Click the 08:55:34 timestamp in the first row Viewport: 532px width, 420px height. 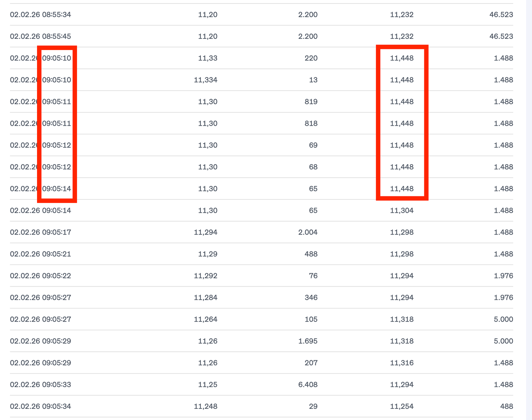(57, 14)
